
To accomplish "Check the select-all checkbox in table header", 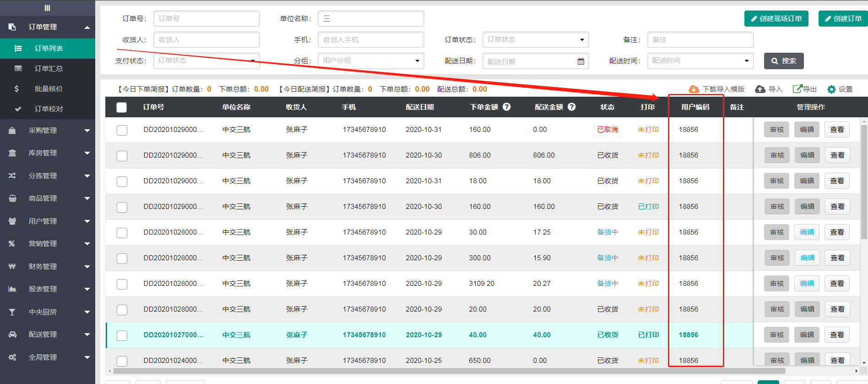I will coord(121,107).
